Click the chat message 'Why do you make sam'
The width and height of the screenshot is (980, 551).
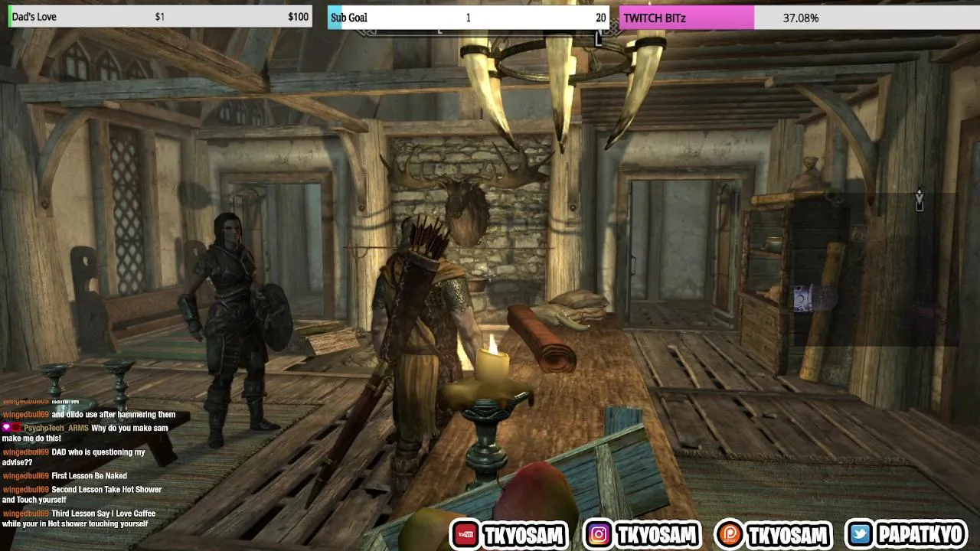click(x=129, y=428)
